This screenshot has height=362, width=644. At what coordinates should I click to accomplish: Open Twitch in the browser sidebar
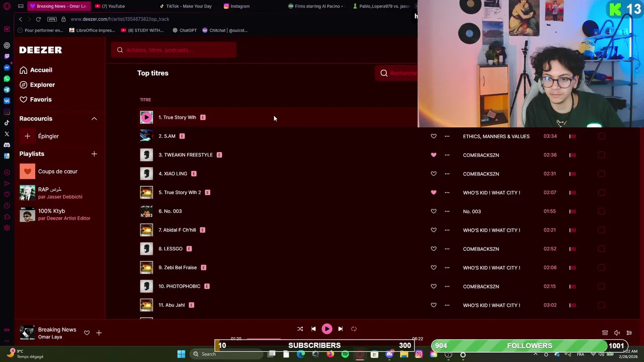coord(7,56)
